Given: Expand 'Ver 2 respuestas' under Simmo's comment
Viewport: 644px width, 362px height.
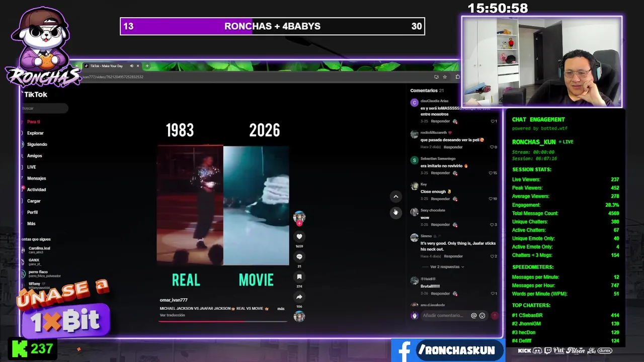Looking at the screenshot, I should tap(447, 267).
